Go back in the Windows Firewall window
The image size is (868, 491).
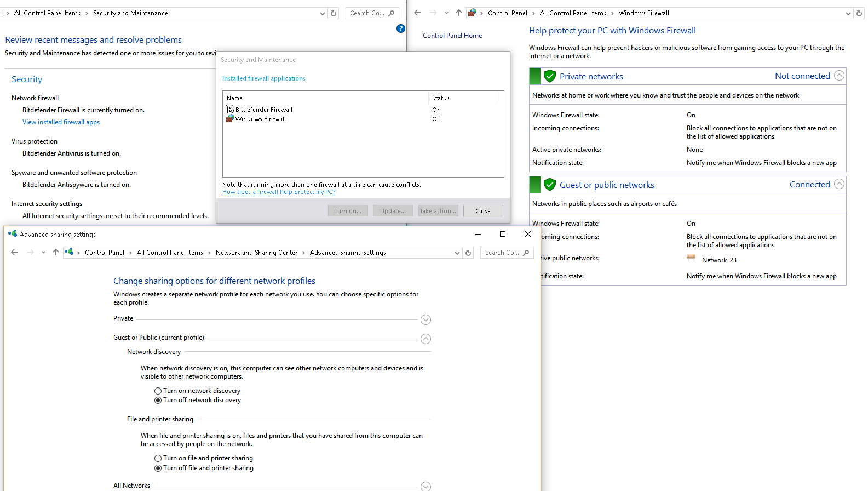point(418,13)
